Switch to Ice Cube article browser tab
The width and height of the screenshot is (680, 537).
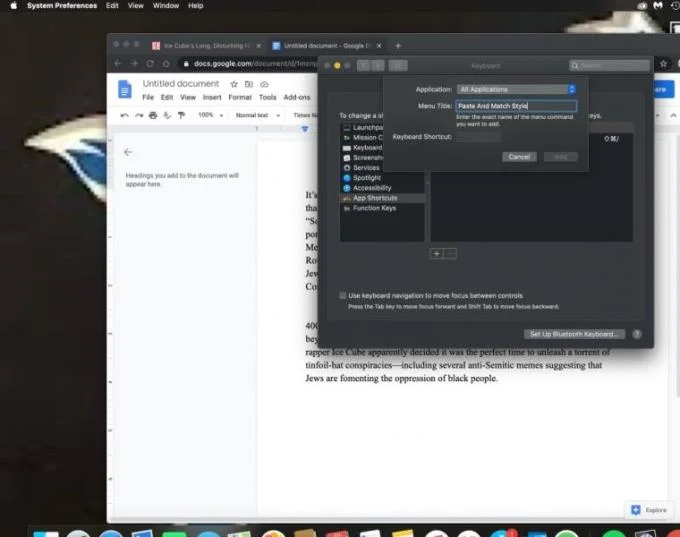tap(204, 46)
